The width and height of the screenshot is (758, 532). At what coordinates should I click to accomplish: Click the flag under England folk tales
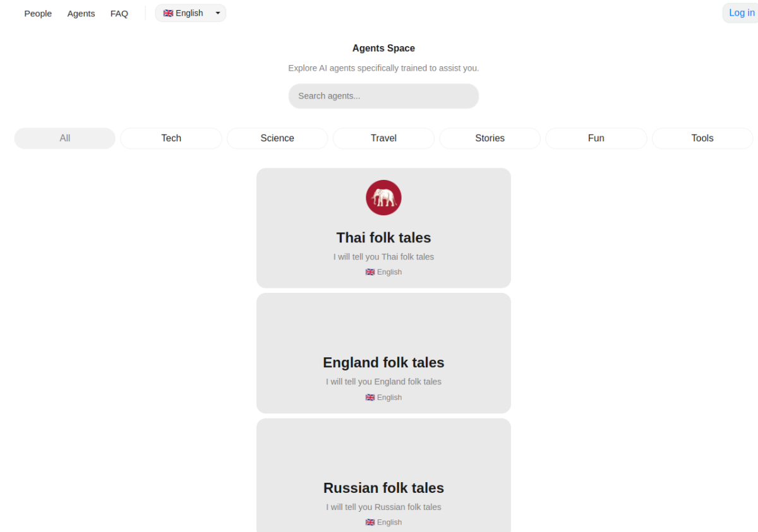[x=370, y=398]
